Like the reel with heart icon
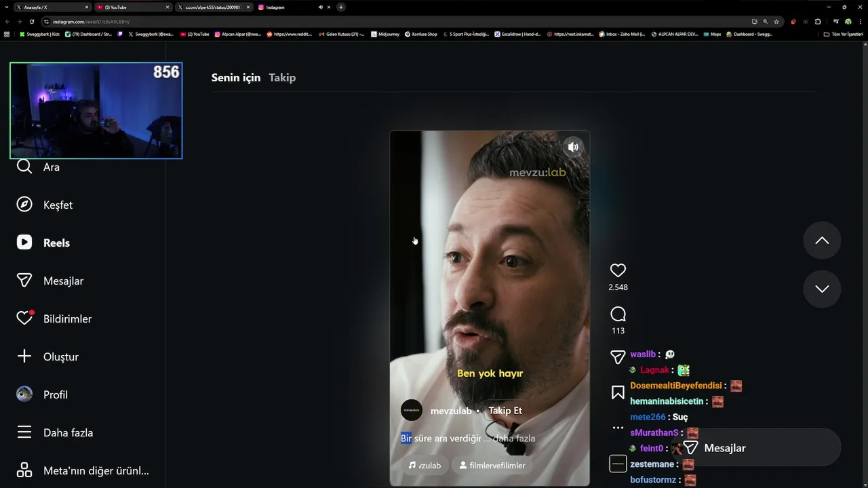 pyautogui.click(x=618, y=270)
